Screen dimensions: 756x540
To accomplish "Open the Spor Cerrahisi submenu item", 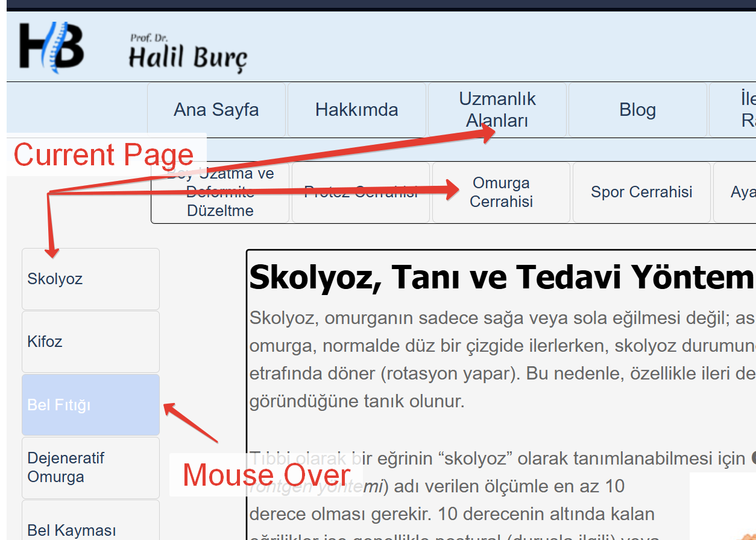I will pos(641,192).
